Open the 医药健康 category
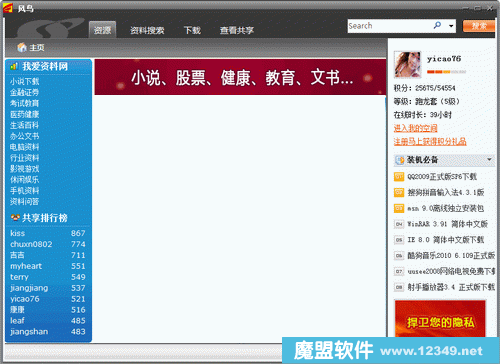This screenshot has height=364, width=500. [x=24, y=114]
